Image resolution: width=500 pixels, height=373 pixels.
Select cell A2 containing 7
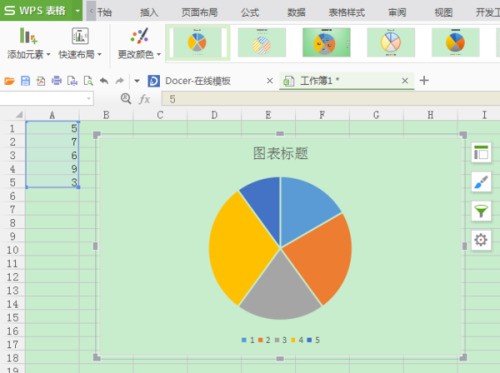point(52,142)
